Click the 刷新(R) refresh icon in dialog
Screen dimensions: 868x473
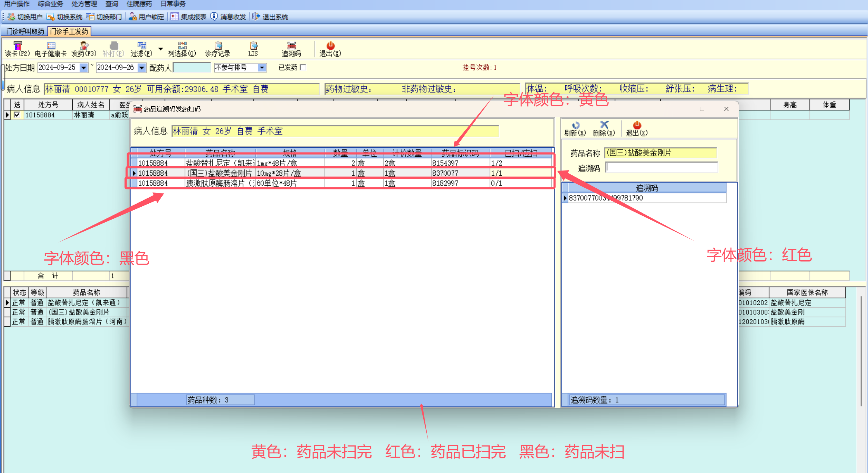click(575, 125)
